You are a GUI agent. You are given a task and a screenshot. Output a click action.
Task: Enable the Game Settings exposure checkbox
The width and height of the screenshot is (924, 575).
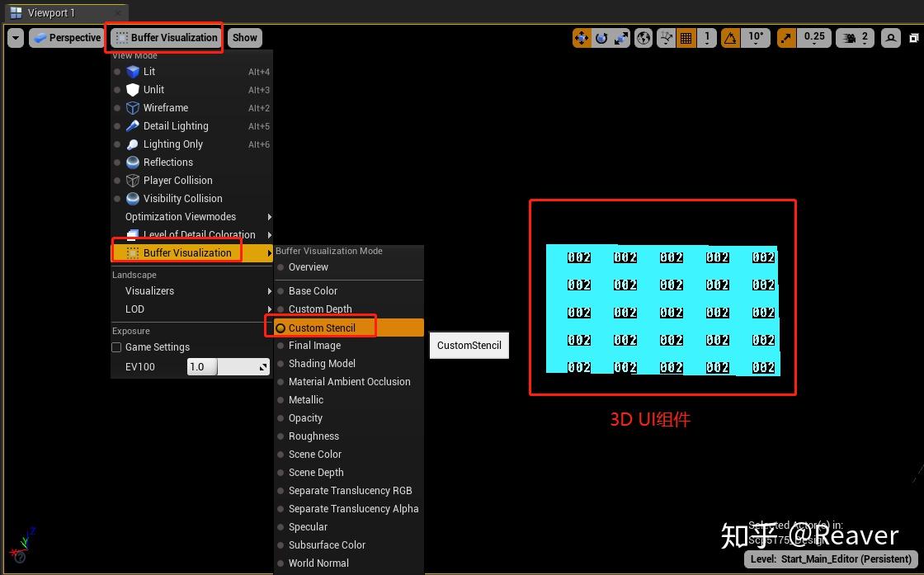pyautogui.click(x=116, y=347)
